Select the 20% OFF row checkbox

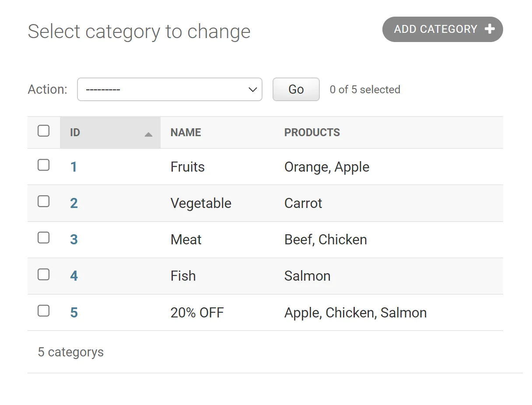pos(44,311)
